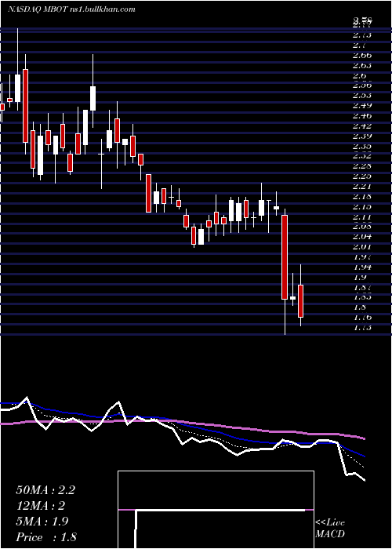
Task: Click the 2.18 price axis label
Action: (362, 196)
